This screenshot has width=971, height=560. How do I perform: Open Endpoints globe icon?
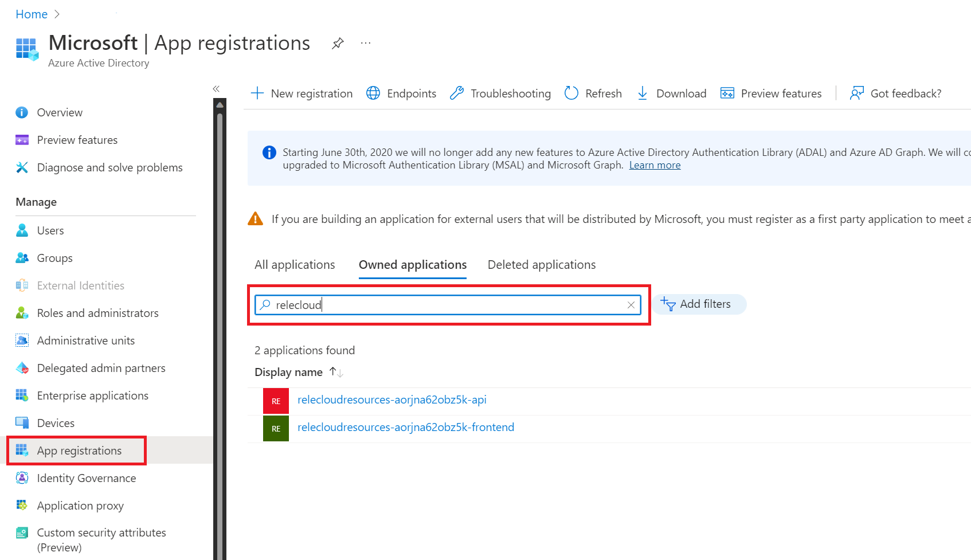[373, 93]
